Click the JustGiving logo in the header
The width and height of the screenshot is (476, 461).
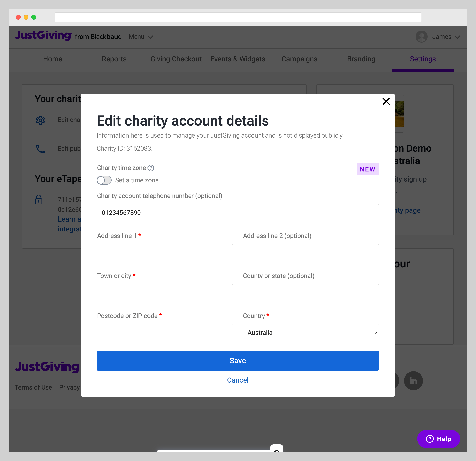tap(44, 36)
